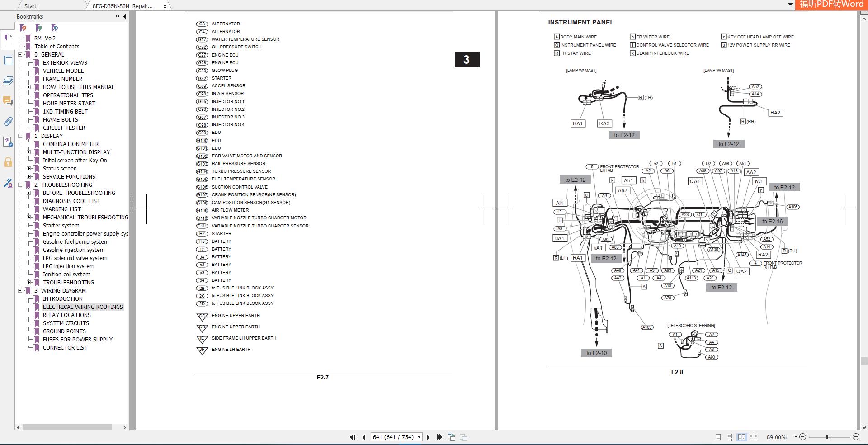
Task: Collapse the 3 WIRING DIAGRAM bookmark node
Action: coord(20,290)
